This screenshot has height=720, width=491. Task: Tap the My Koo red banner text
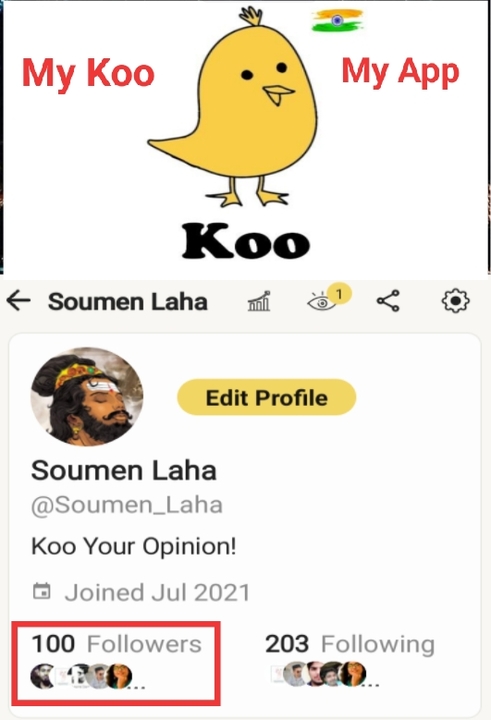[x=88, y=73]
